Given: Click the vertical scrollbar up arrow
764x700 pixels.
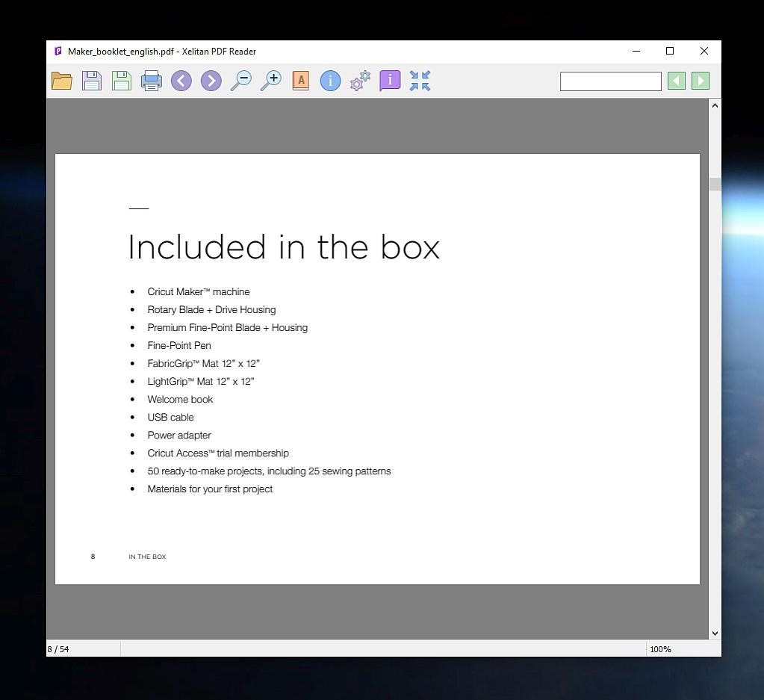Looking at the screenshot, I should (715, 105).
